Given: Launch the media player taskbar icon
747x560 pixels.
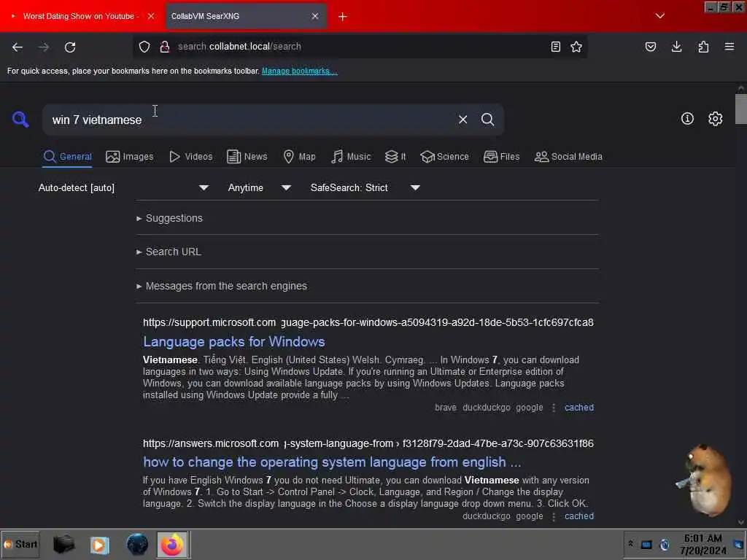Looking at the screenshot, I should tap(99, 544).
